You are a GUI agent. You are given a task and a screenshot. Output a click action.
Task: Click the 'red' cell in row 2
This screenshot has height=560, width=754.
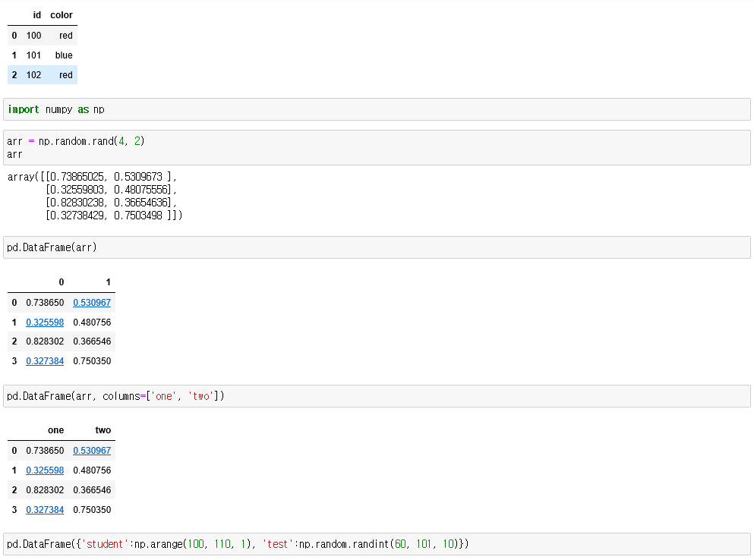66,75
